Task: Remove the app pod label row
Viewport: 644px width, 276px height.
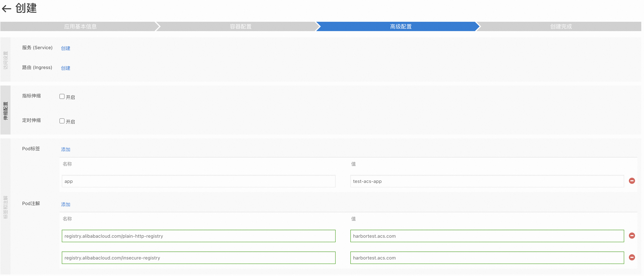Action: pyautogui.click(x=632, y=181)
